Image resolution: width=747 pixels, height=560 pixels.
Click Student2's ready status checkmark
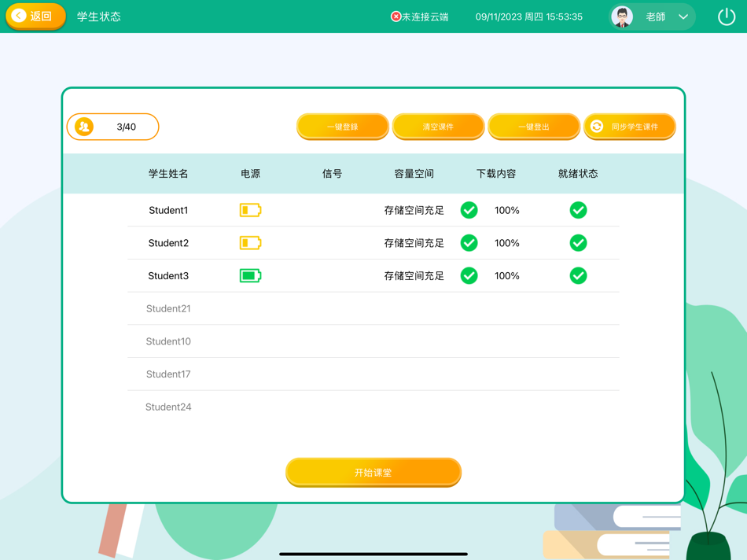coord(579,243)
